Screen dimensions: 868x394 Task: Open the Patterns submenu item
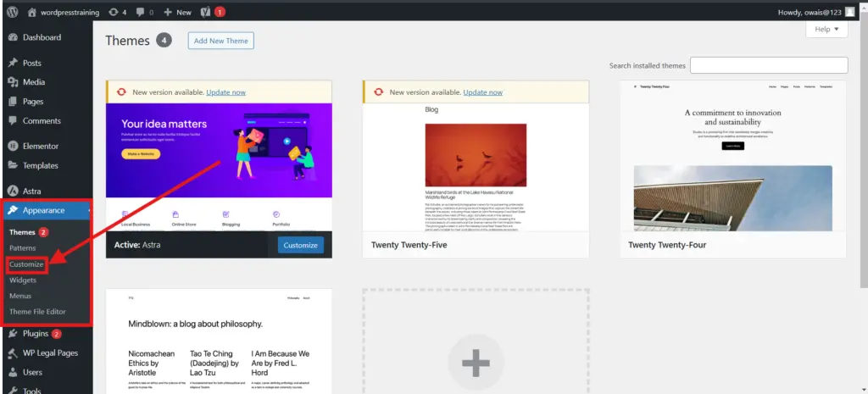coord(23,248)
